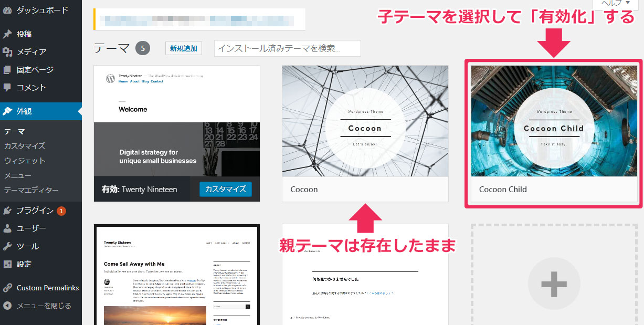This screenshot has width=644, height=325.
Task: Click the Dashboard gauge icon in sidebar
Action: pyautogui.click(x=7, y=10)
